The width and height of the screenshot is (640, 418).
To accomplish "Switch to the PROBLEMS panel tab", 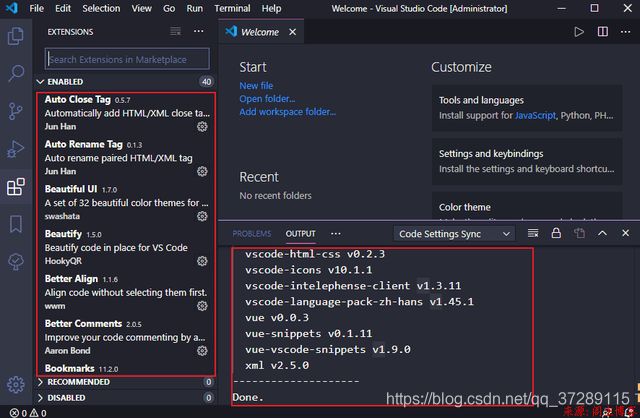I will point(252,233).
